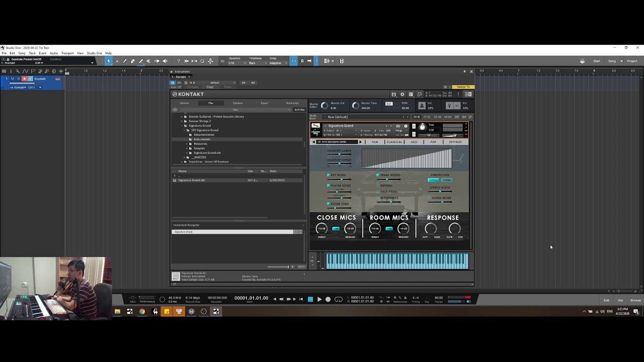This screenshot has width=644, height=362.
Task: Toggle Player Noise checkbox
Action: [x=329, y=186]
